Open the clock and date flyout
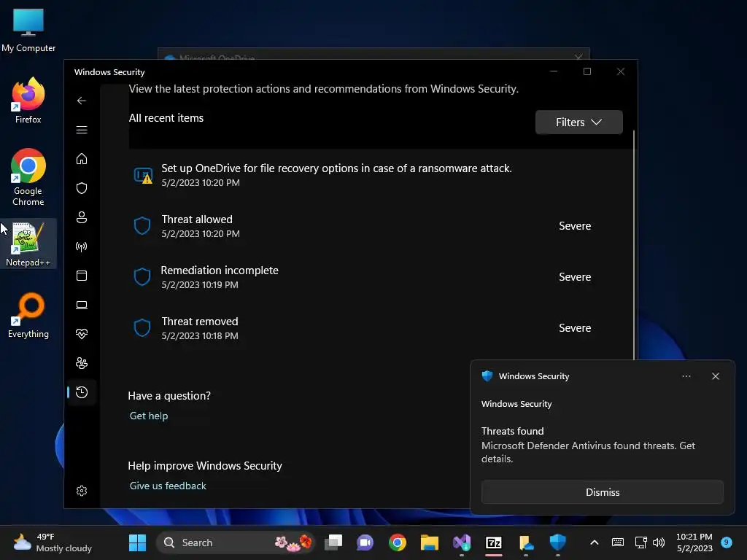 click(x=694, y=542)
